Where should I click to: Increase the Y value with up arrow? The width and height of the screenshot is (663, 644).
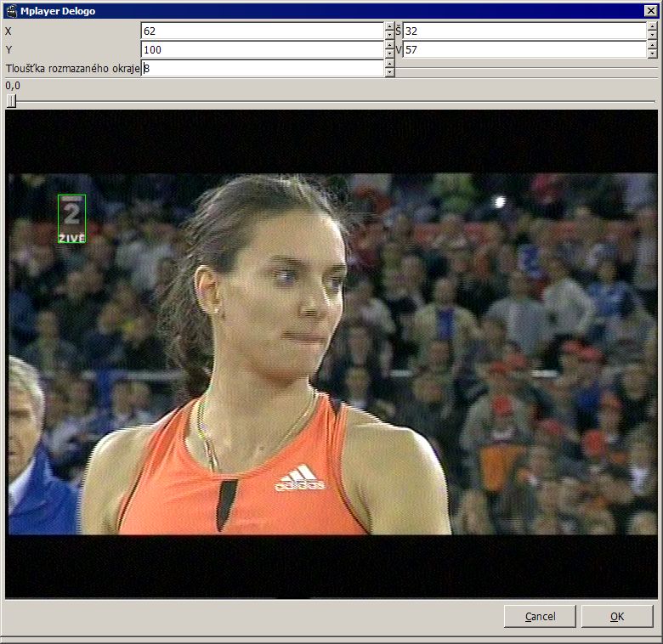click(x=389, y=45)
